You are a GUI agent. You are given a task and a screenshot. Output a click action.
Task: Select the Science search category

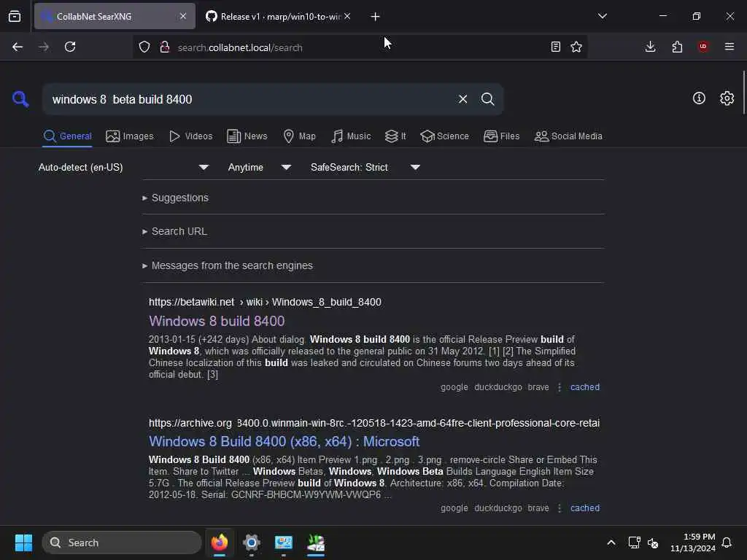pyautogui.click(x=444, y=136)
